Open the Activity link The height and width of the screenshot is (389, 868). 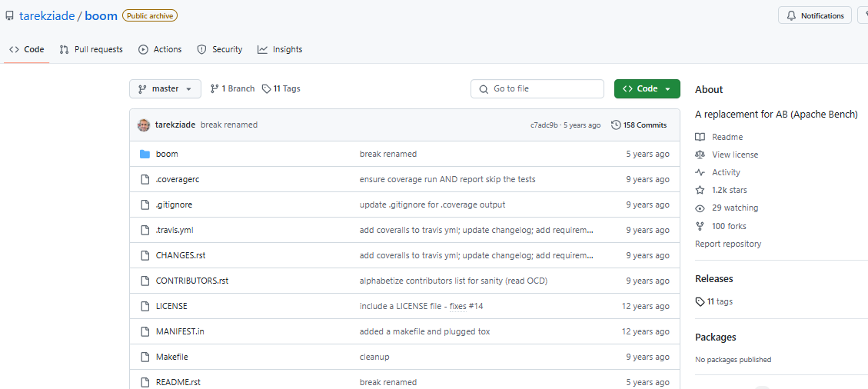pyautogui.click(x=726, y=172)
